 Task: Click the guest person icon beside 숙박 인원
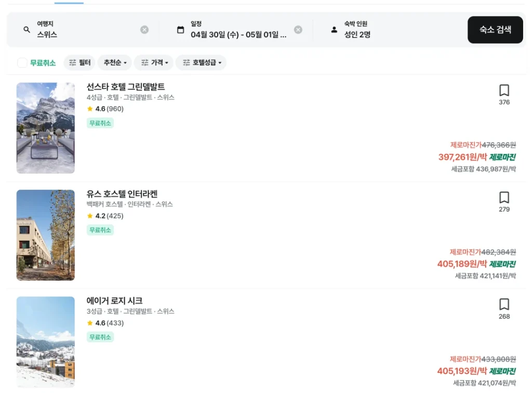(334, 30)
